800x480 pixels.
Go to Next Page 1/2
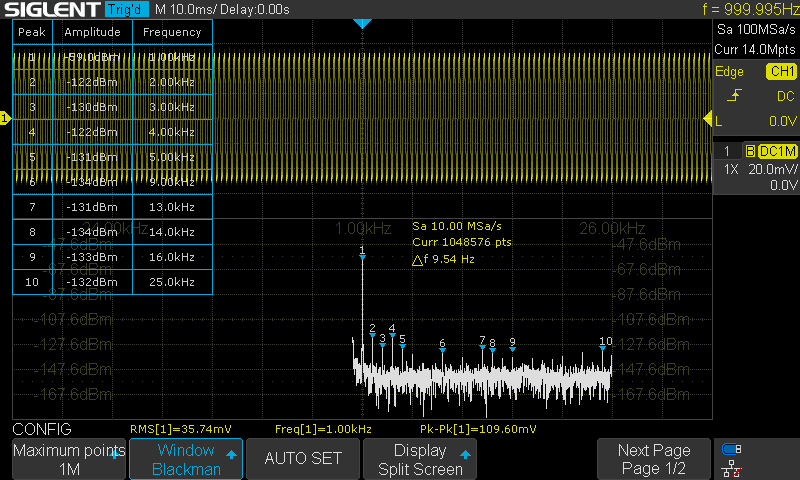pyautogui.click(x=654, y=459)
